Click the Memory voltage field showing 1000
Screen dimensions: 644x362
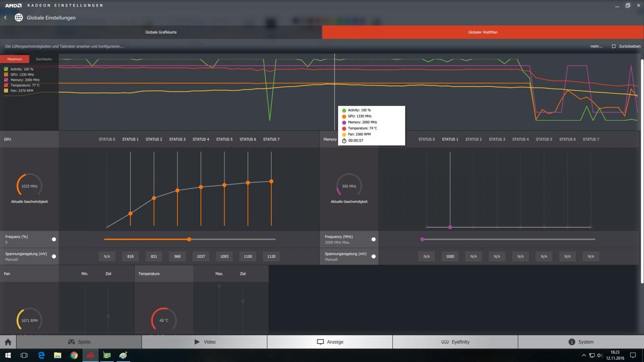(450, 256)
